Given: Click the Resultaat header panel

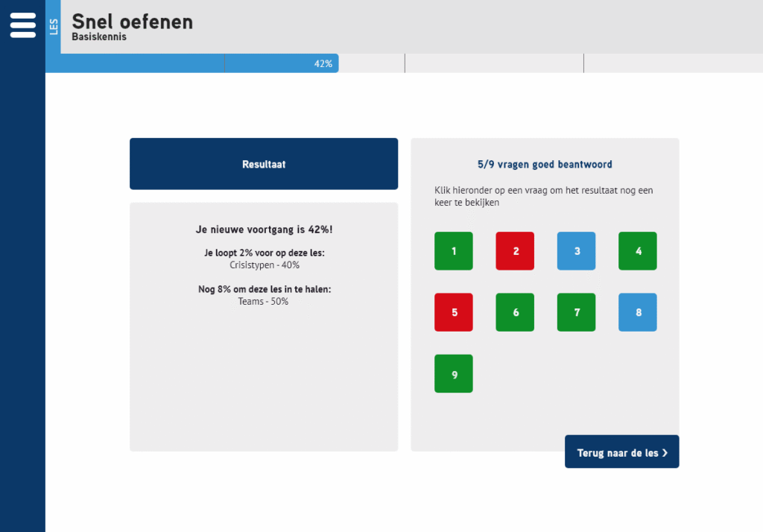Looking at the screenshot, I should tap(264, 164).
